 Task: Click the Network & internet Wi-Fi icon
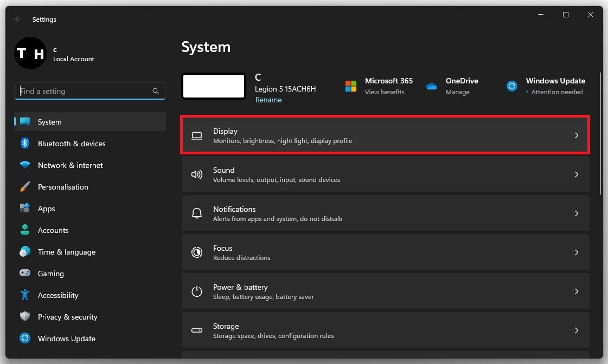24,165
